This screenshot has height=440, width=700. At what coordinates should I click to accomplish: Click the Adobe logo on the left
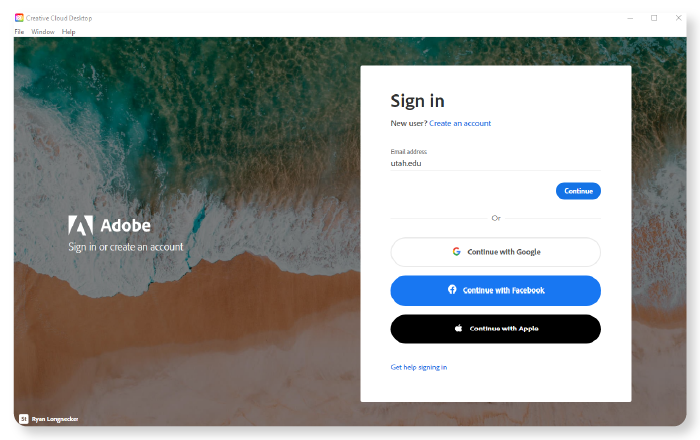coord(81,225)
